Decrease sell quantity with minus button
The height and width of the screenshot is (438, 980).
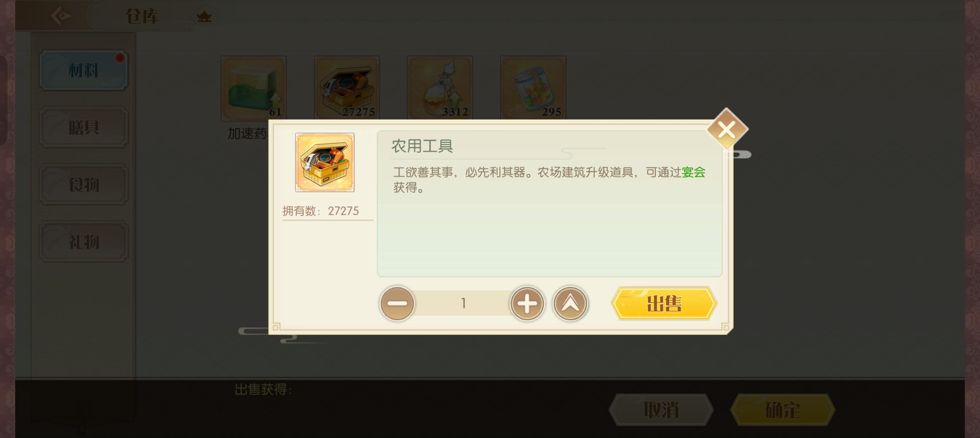(397, 303)
